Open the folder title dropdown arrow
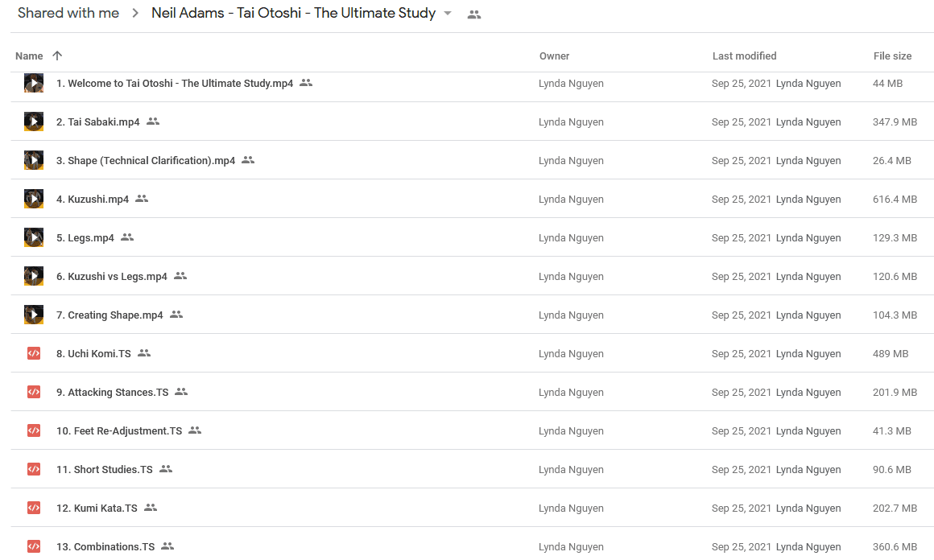Screen dimensions: 934x560 448,13
